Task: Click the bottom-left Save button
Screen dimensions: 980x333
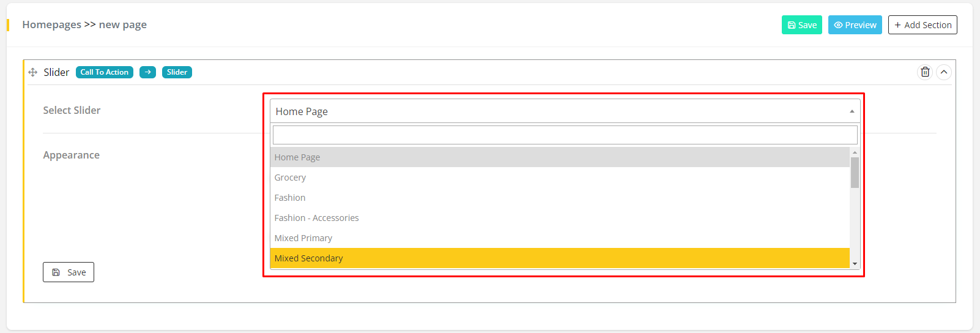Action: point(69,272)
